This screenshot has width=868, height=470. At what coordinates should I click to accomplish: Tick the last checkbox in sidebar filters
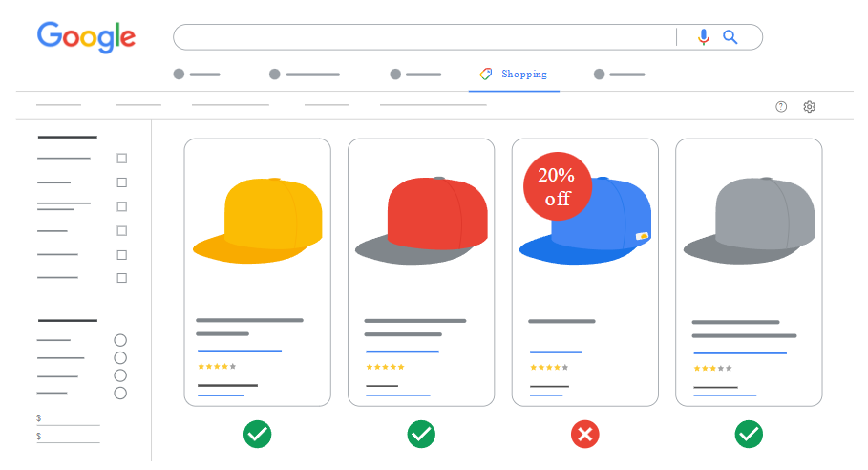pyautogui.click(x=122, y=278)
